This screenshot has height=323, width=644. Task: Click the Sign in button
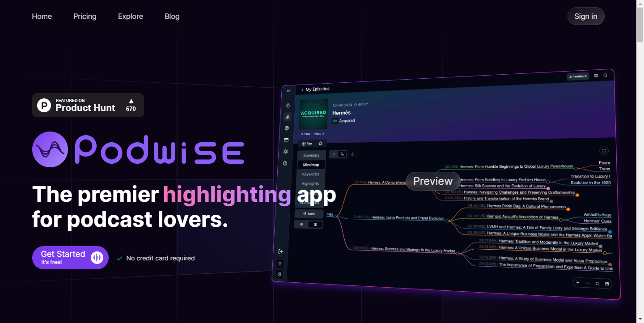[x=586, y=16]
